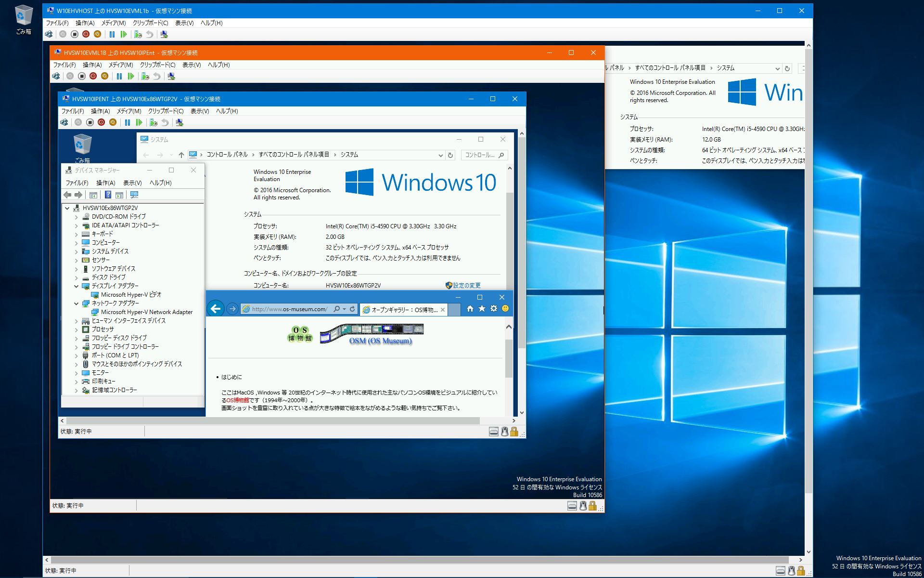Collapse ネットワーク アダプター tree node
Image resolution: width=924 pixels, height=578 pixels.
(76, 303)
